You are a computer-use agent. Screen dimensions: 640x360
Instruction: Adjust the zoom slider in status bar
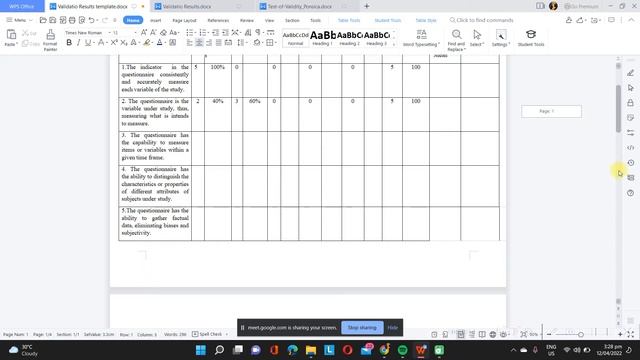coord(580,334)
